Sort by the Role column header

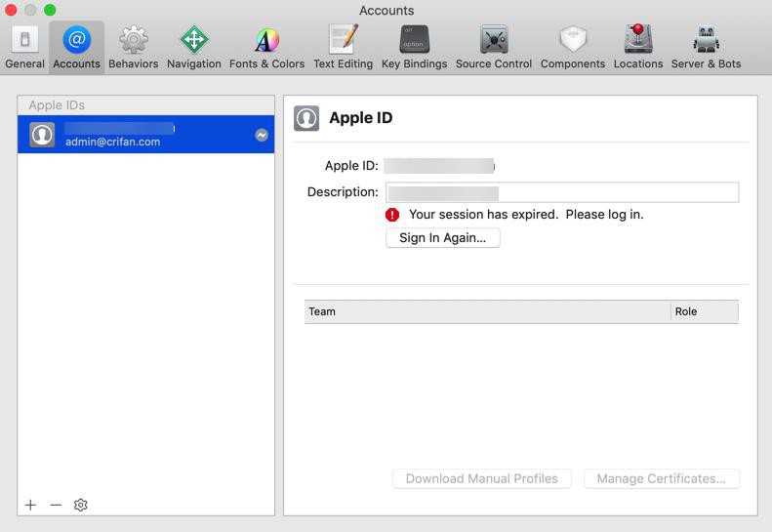click(704, 311)
